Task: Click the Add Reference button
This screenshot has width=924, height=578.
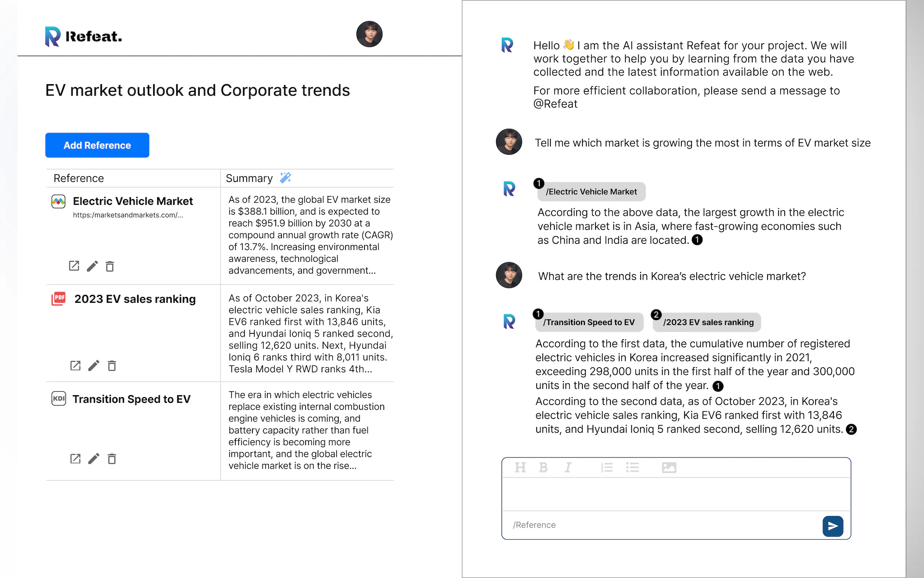Action: 97,145
